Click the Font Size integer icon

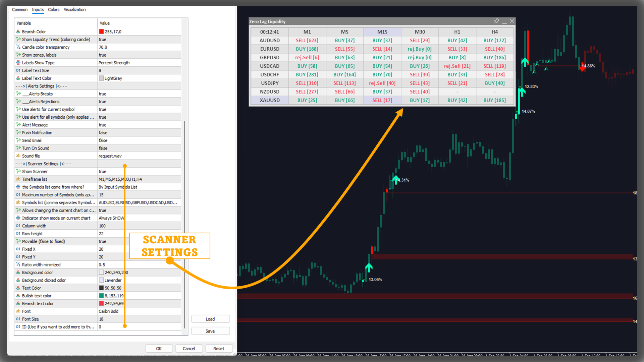pos(18,319)
